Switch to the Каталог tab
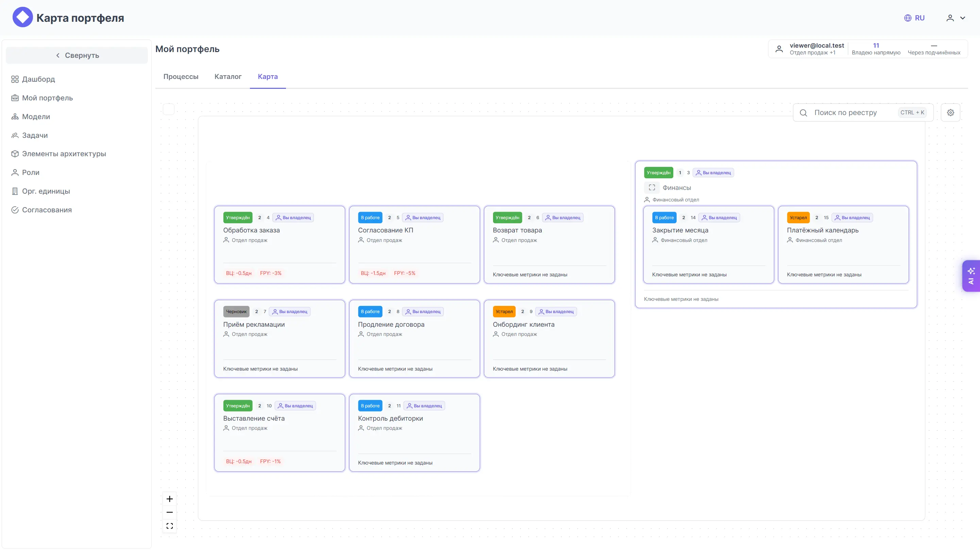980x552 pixels. (228, 77)
